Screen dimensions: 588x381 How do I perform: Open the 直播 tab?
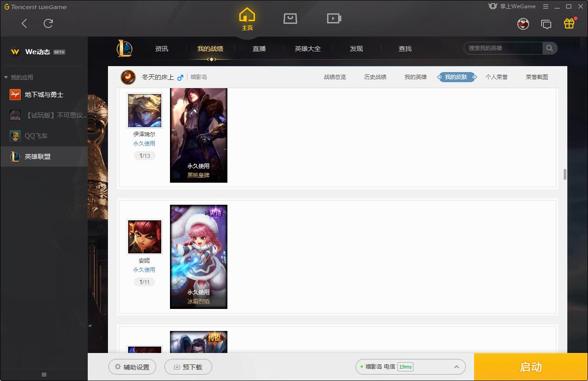[x=259, y=49]
